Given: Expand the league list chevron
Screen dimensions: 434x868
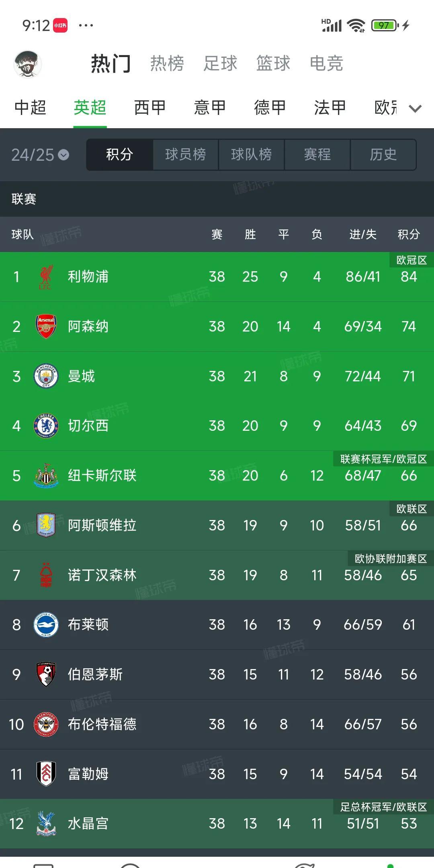Looking at the screenshot, I should (x=415, y=108).
